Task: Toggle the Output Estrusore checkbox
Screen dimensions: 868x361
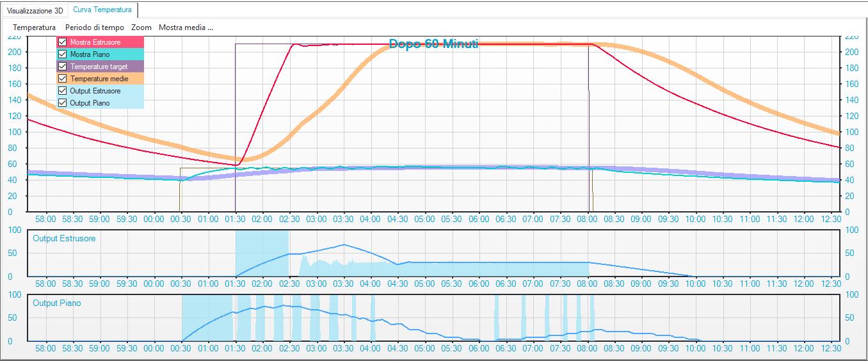Action: [63, 91]
